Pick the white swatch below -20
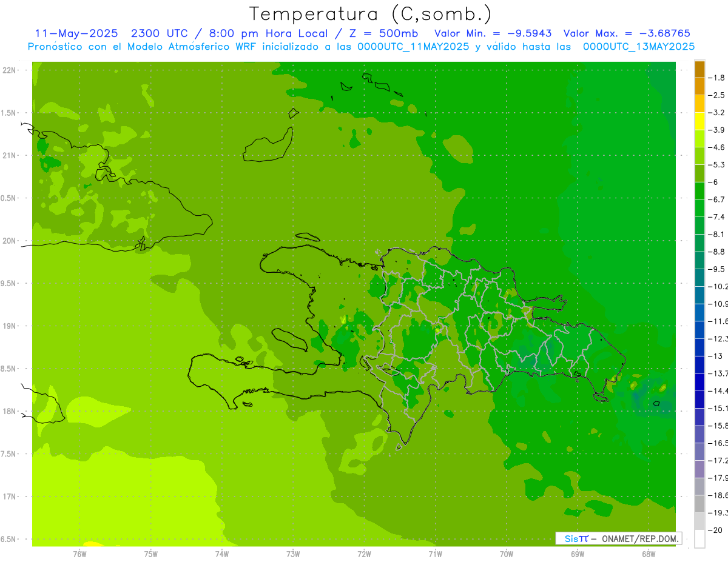 click(699, 538)
